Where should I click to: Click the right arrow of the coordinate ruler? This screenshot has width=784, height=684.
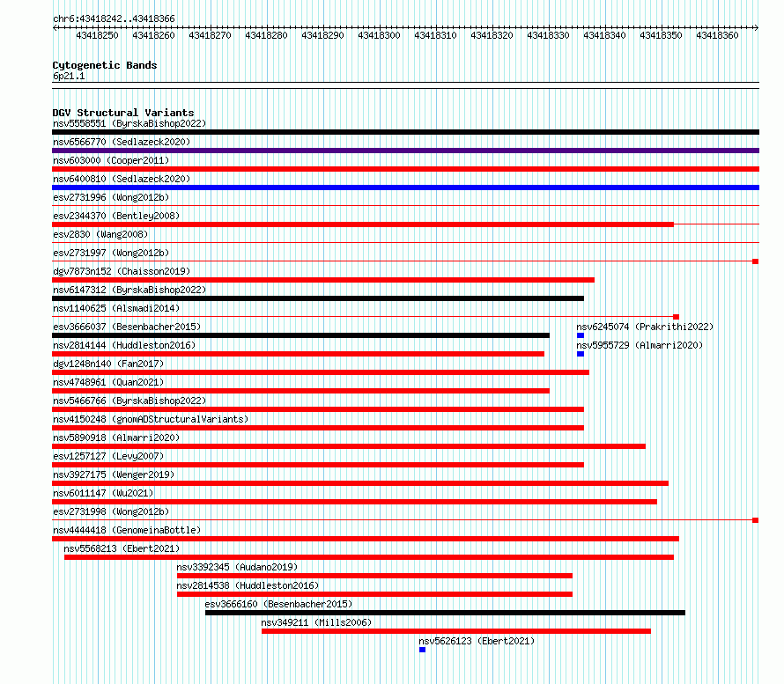757,27
